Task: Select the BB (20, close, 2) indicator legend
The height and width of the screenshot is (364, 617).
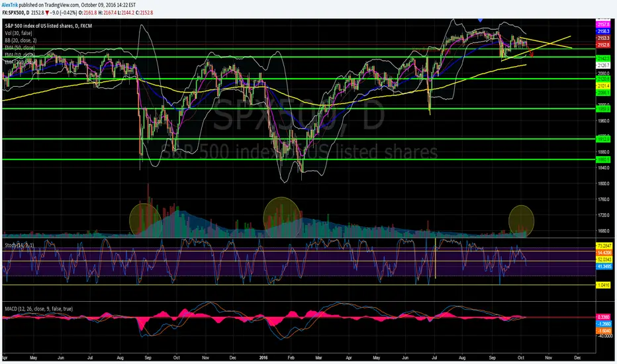Action: [x=21, y=40]
